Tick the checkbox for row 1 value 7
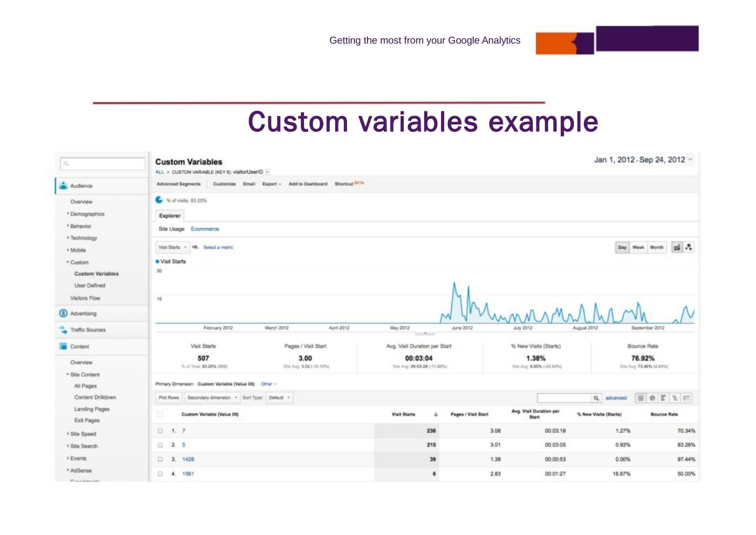This screenshot has width=756, height=535. [x=160, y=431]
